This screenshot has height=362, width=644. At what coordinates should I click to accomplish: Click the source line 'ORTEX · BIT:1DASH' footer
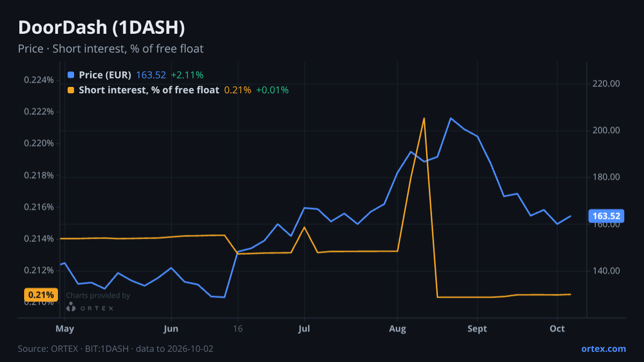(x=115, y=349)
